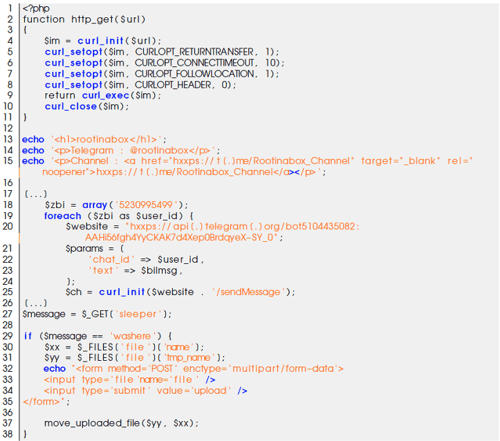Click the '</form>' closing tag
This screenshot has height=441, width=500.
click(41, 401)
